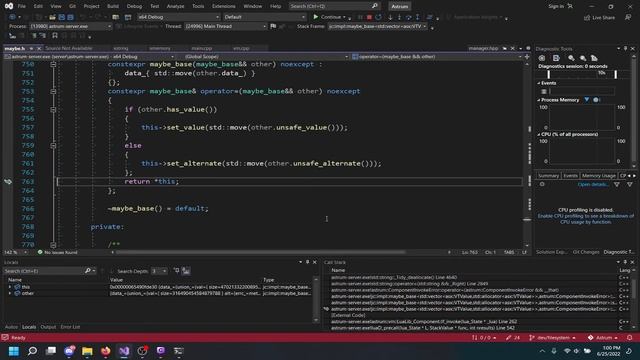Click the Live Share button
The width and height of the screenshot is (640, 360).
coord(600,18)
